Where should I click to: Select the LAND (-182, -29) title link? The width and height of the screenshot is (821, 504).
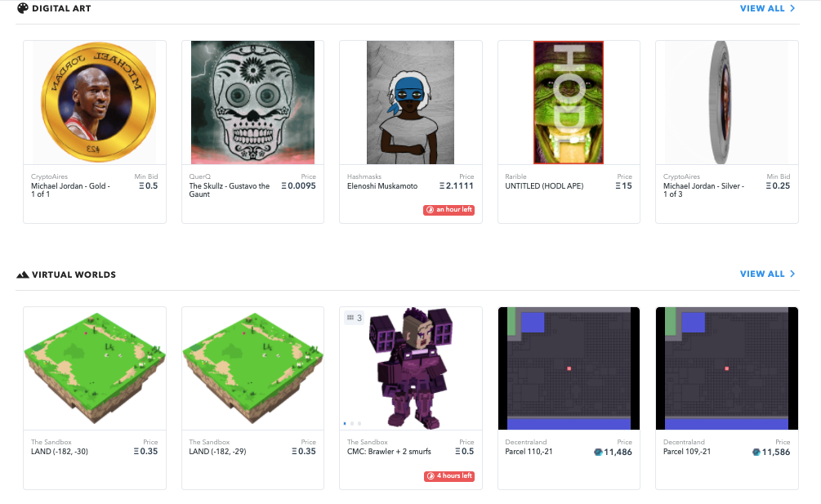(218, 451)
